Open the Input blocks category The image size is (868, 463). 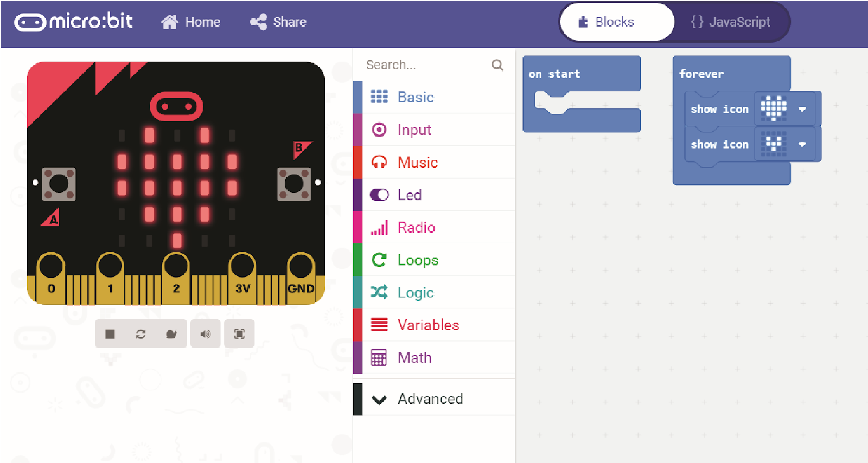click(434, 130)
